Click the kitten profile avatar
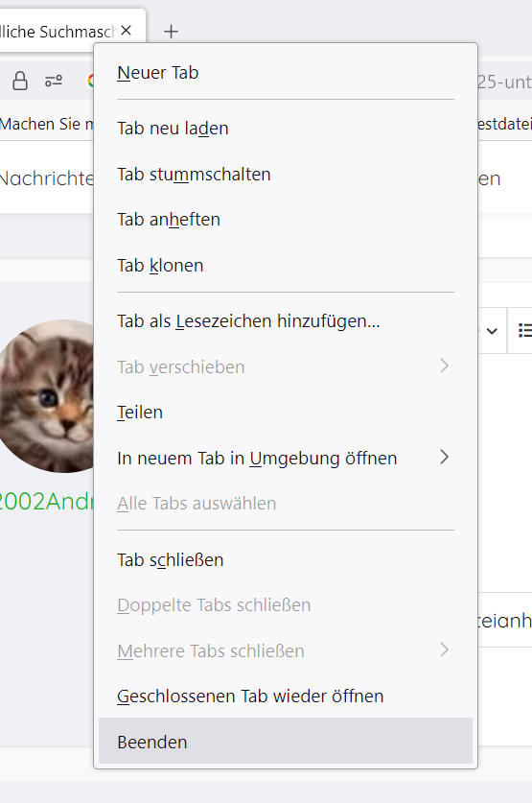 point(47,396)
